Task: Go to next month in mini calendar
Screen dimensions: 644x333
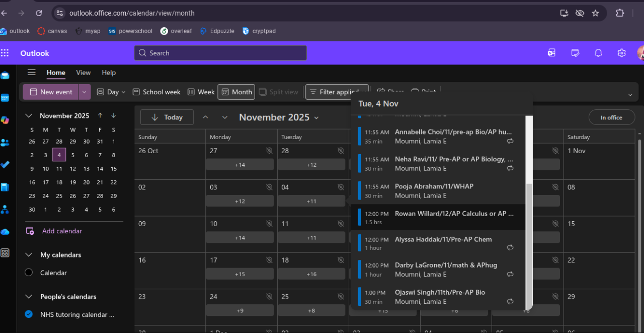Action: pos(114,116)
